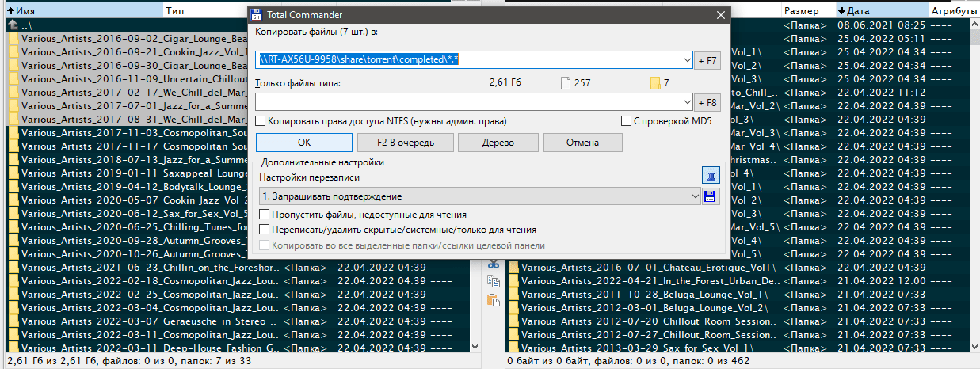The image size is (980, 369).
Task: Open the destination path dropdown
Action: click(x=686, y=60)
